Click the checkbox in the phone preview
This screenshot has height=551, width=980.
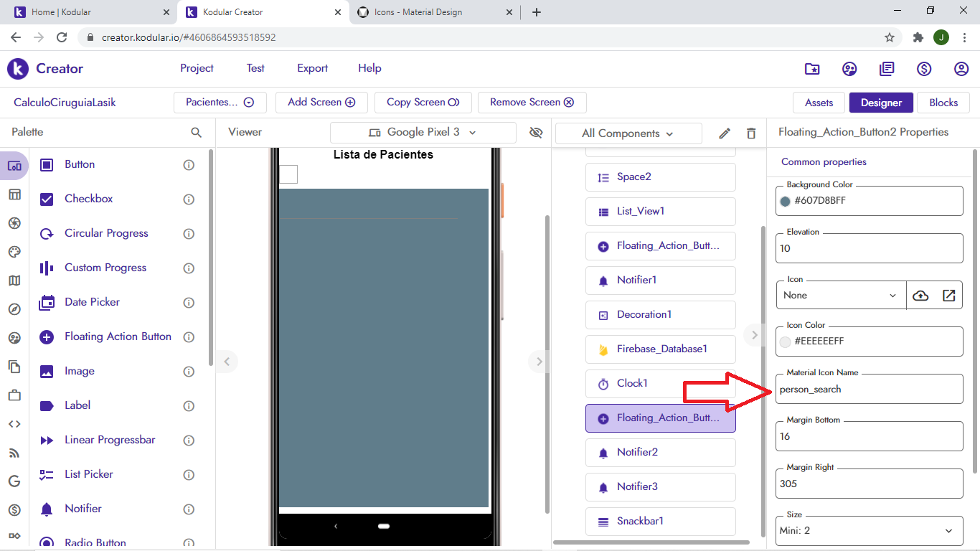288,174
